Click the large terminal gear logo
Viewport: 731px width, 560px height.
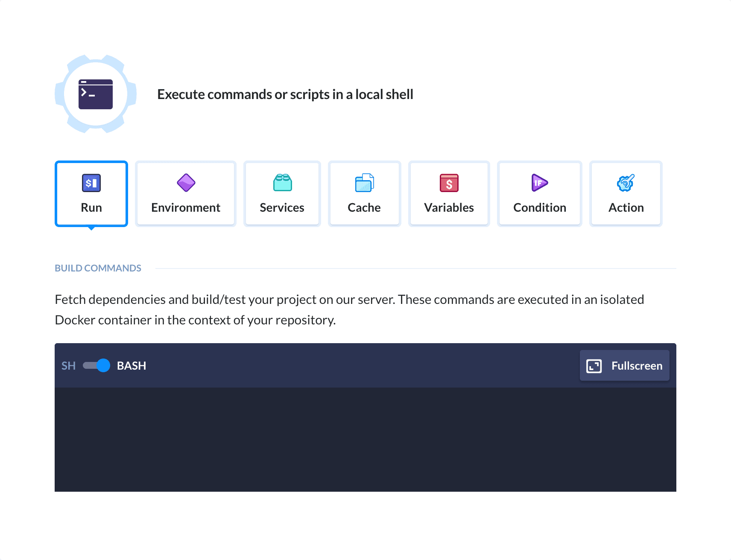point(96,94)
